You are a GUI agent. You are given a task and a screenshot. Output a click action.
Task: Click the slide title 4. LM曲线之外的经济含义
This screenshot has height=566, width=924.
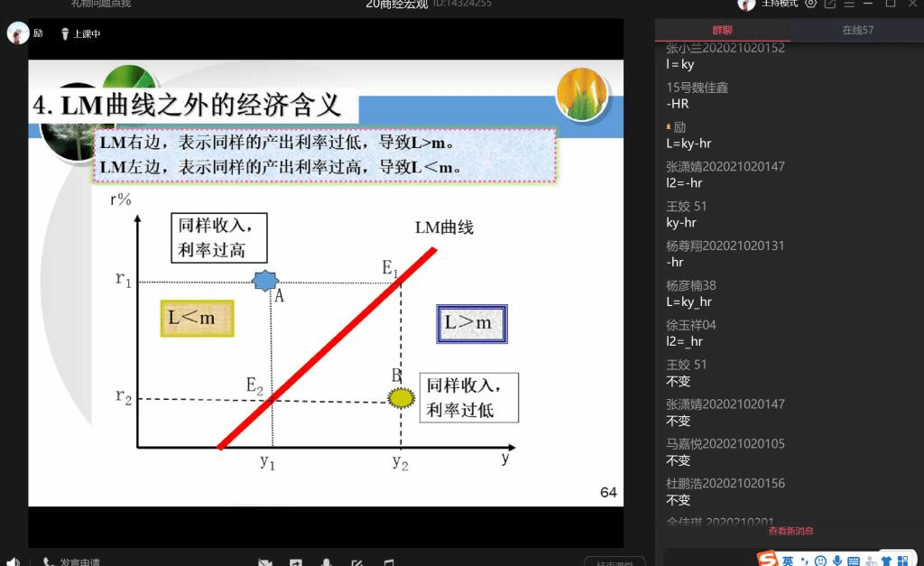tap(187, 105)
